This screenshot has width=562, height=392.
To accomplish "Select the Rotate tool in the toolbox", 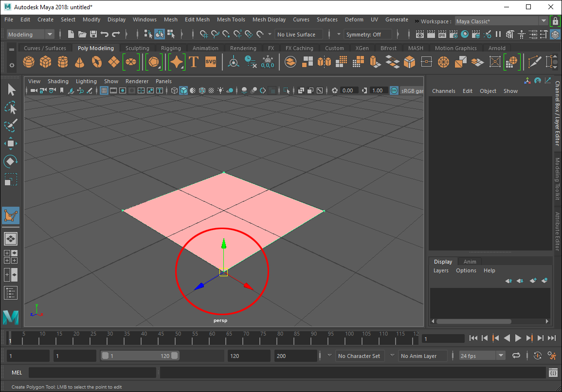I will click(x=11, y=161).
